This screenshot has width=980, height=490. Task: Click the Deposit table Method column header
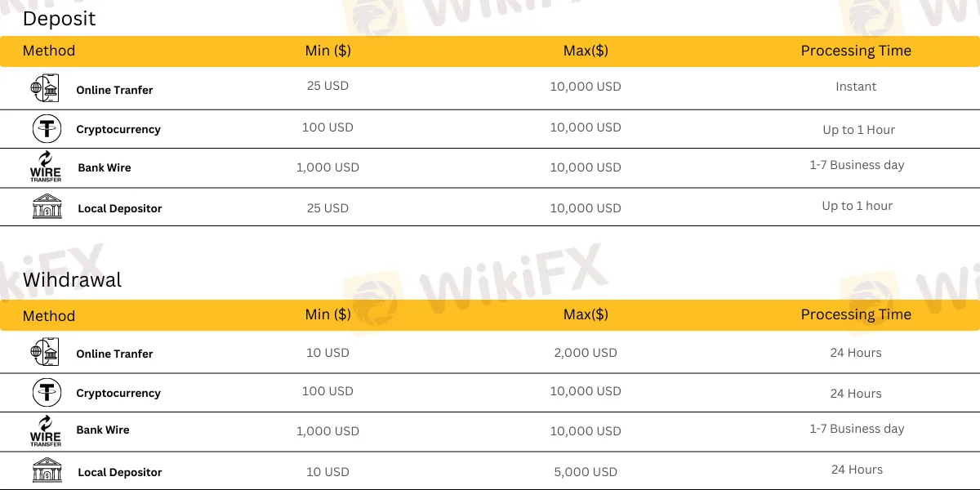49,51
